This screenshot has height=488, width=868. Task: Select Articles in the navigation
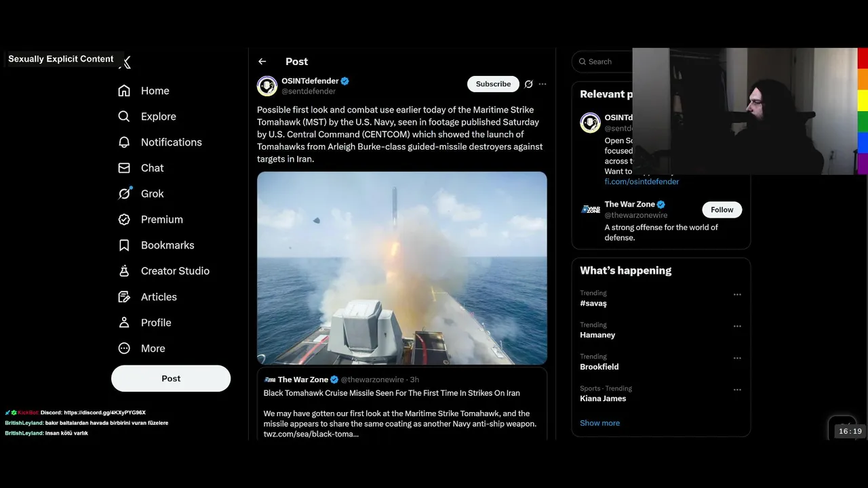[159, 297]
